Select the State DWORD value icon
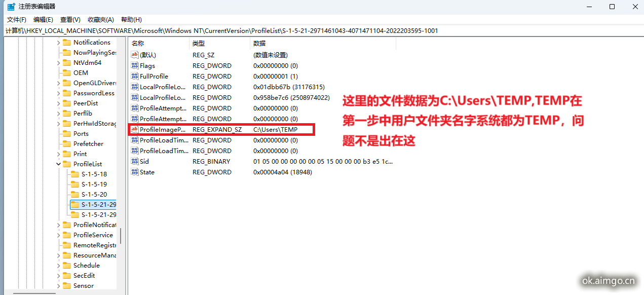644x295 pixels. point(135,172)
